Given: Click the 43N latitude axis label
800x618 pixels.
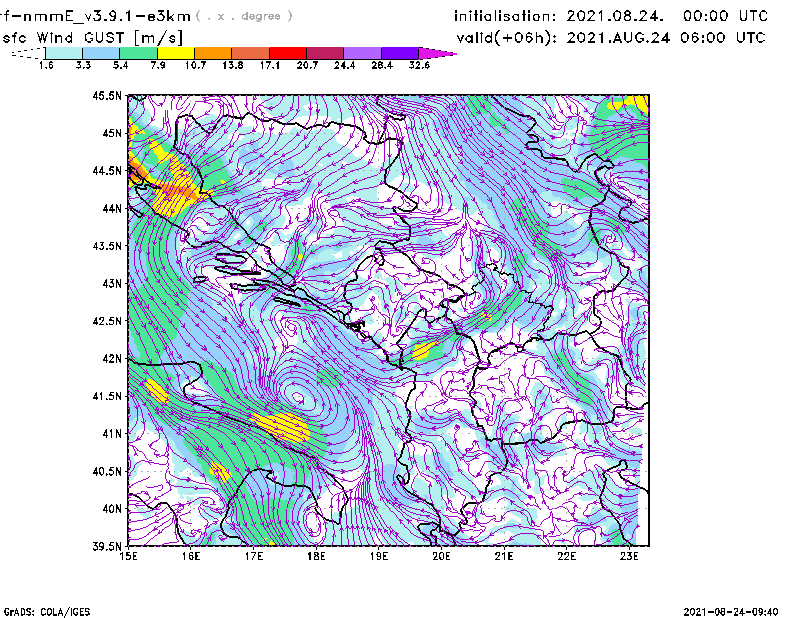Looking at the screenshot, I should (x=112, y=283).
